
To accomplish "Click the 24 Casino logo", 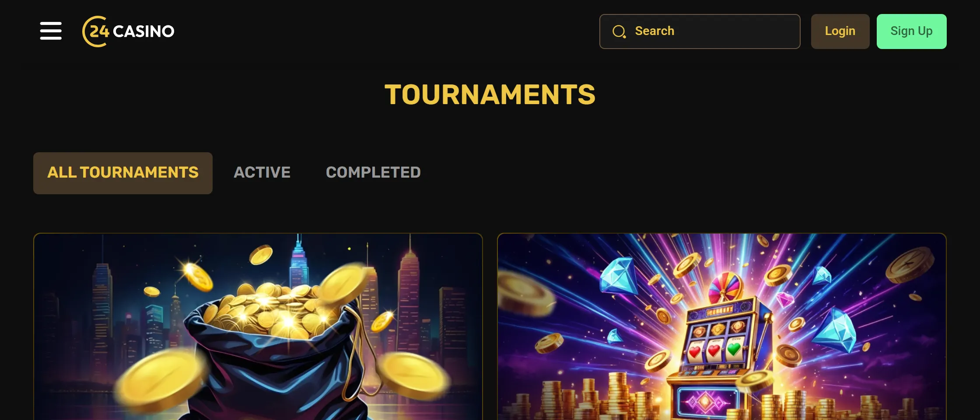I will 128,31.
